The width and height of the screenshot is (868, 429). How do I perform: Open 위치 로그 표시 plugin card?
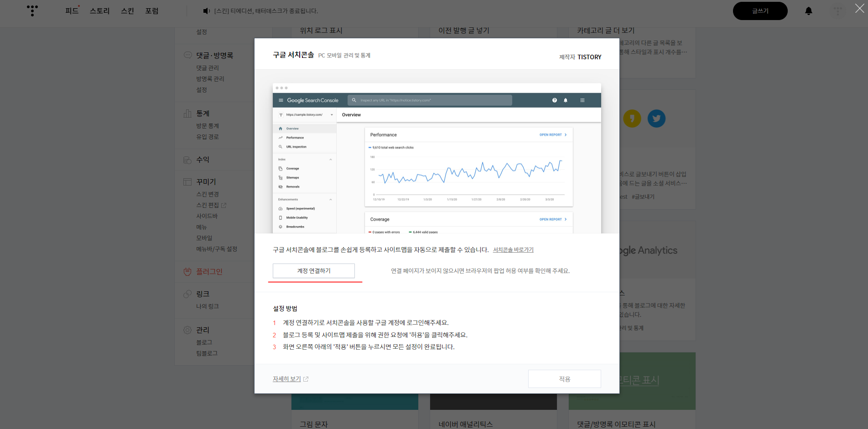click(x=321, y=31)
